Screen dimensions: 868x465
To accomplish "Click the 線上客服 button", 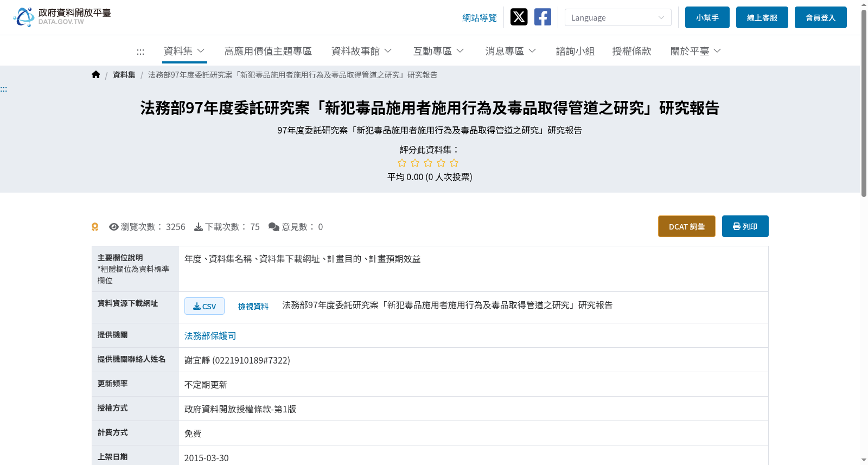I will click(x=762, y=17).
